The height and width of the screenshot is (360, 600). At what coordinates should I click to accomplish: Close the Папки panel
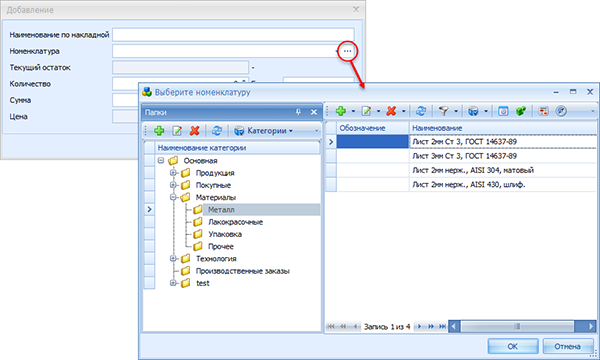pyautogui.click(x=314, y=112)
